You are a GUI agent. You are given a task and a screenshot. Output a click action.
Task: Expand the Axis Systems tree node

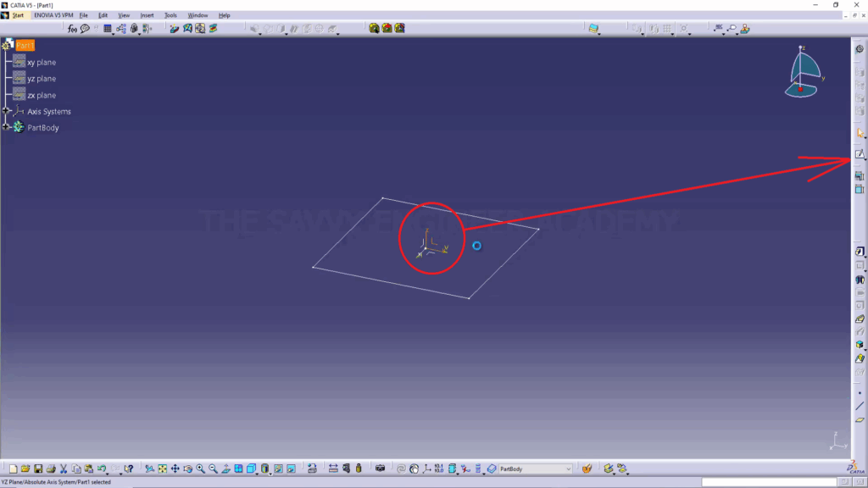(x=6, y=111)
